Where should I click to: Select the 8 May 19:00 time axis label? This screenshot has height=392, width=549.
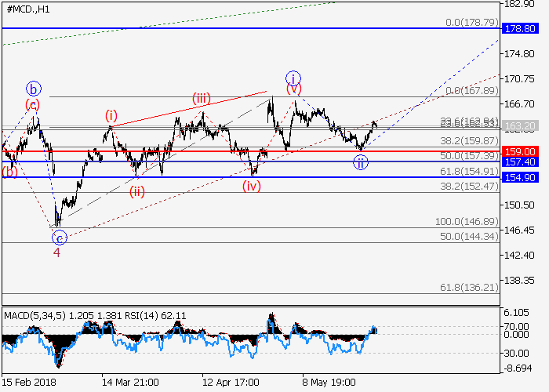(329, 381)
